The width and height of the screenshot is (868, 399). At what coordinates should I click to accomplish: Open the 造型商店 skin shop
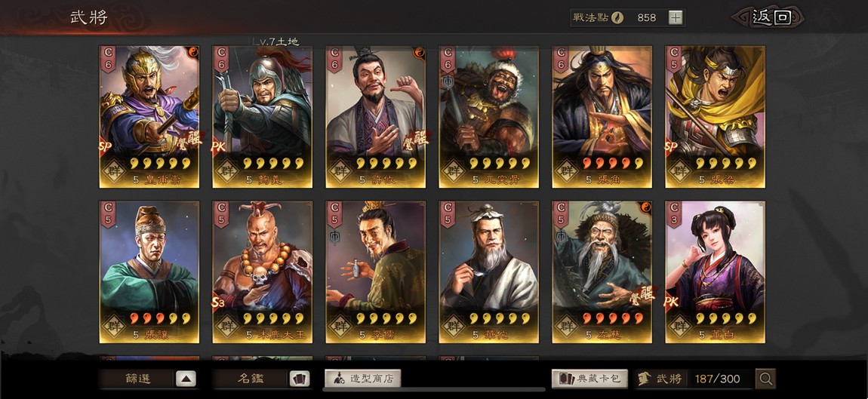click(x=362, y=379)
